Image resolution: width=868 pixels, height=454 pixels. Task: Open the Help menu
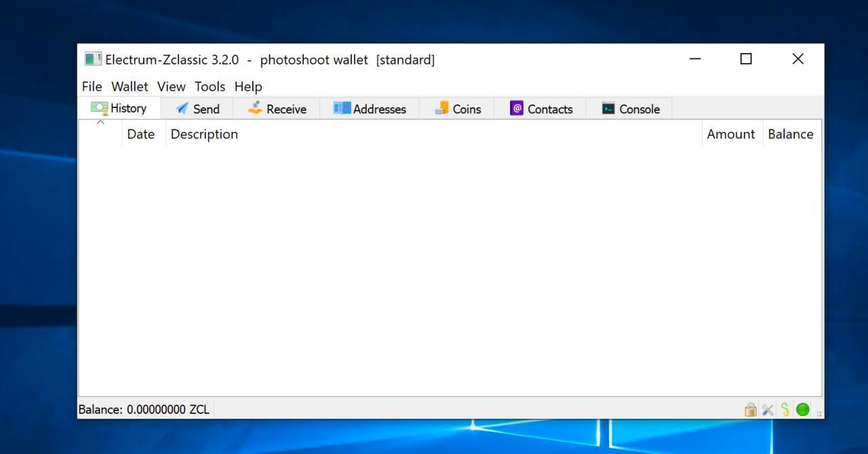(x=248, y=87)
